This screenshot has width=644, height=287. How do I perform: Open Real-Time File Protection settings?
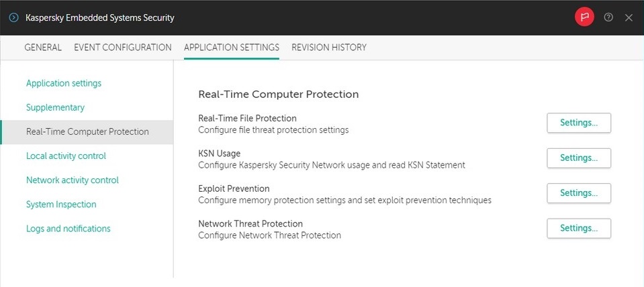coord(579,123)
